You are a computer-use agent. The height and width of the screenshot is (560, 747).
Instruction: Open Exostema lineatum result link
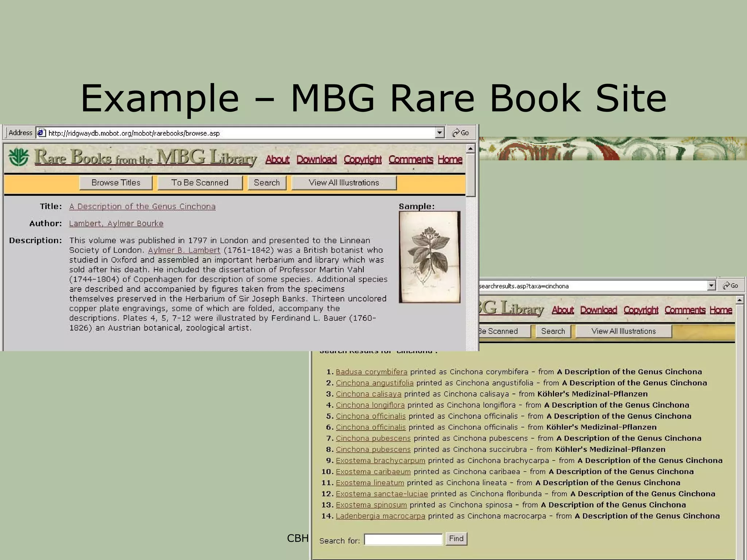click(370, 483)
